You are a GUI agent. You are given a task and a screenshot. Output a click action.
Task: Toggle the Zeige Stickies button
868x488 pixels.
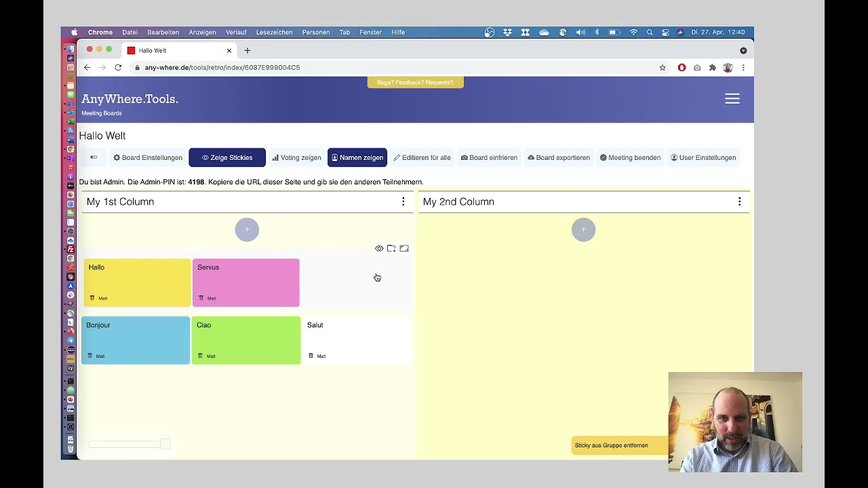pos(227,158)
